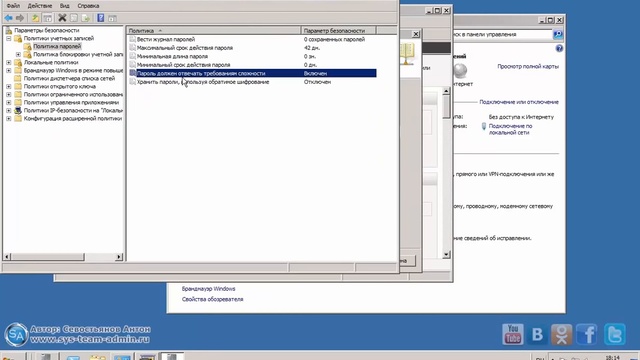Select Политика блокировки учетной записи item
This screenshot has width=640, height=360.
(78, 54)
